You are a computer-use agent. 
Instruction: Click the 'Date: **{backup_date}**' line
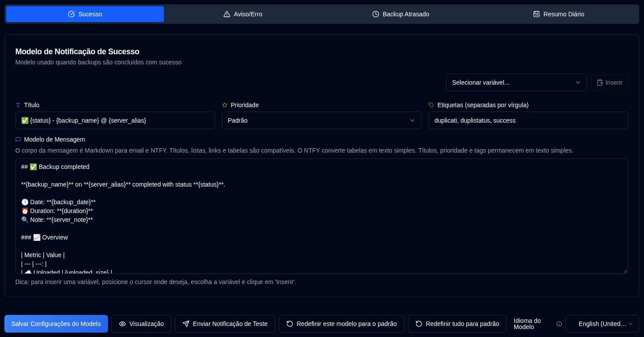(58, 202)
